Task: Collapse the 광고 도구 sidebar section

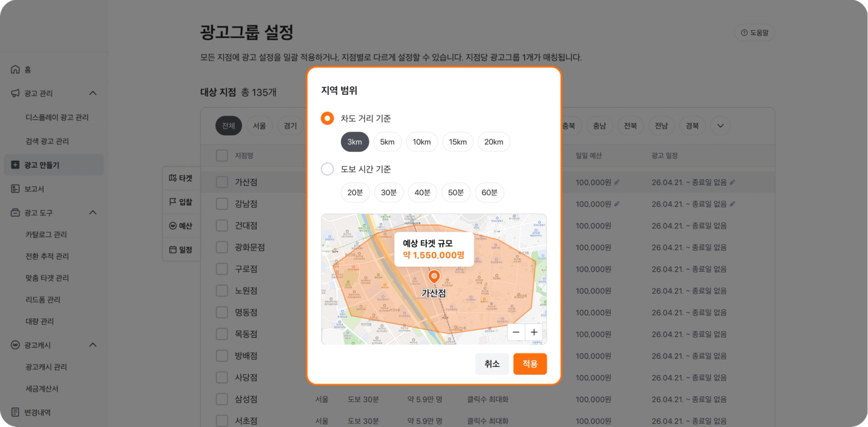Action: coord(93,212)
